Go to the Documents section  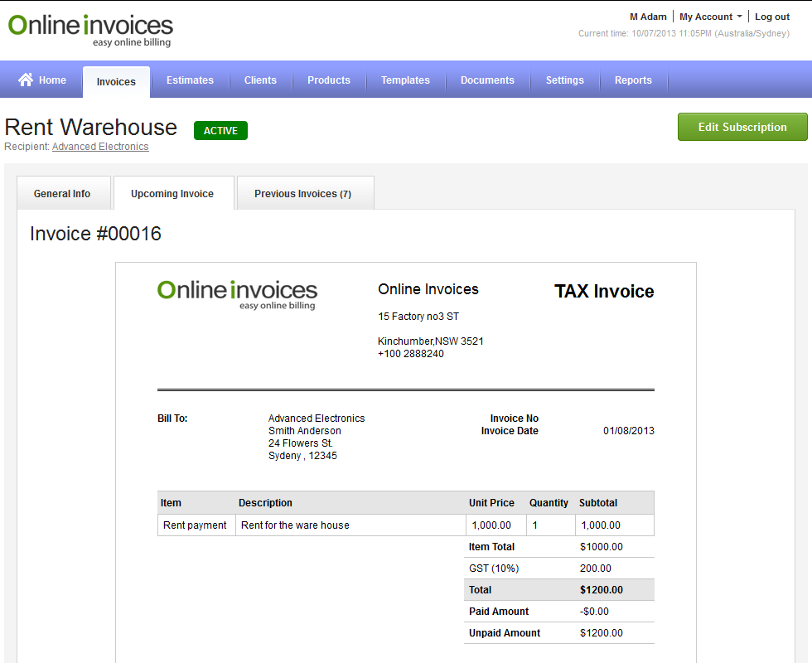click(x=487, y=80)
